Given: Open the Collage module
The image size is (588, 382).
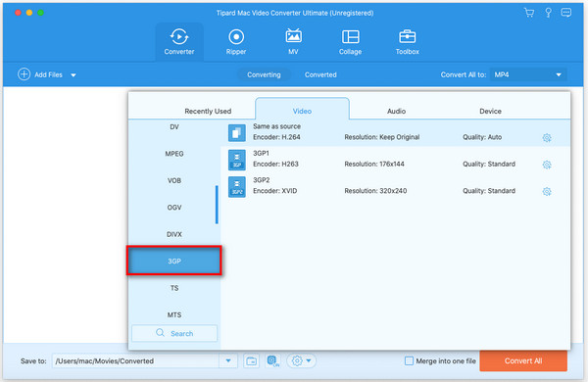Looking at the screenshot, I should coord(350,42).
